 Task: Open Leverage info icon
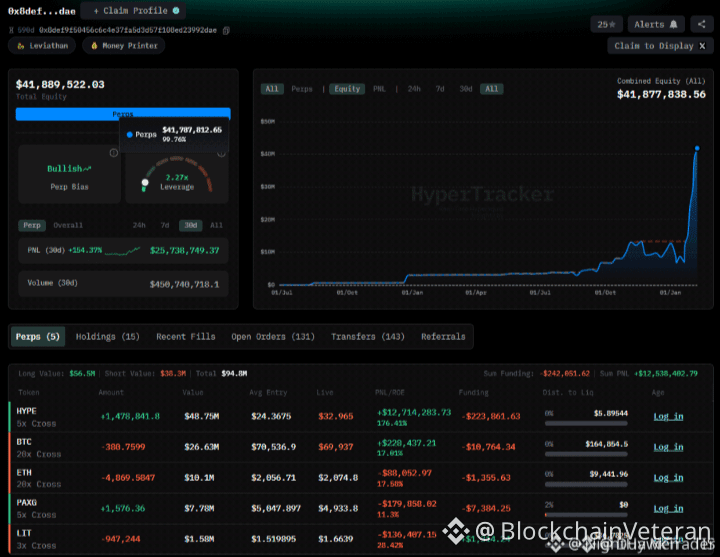(x=221, y=153)
